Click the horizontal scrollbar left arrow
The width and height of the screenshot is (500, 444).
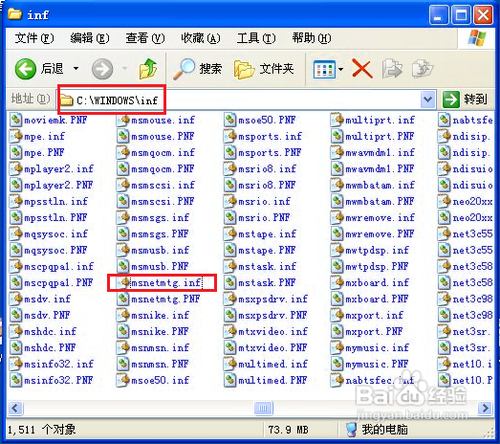pos(15,408)
